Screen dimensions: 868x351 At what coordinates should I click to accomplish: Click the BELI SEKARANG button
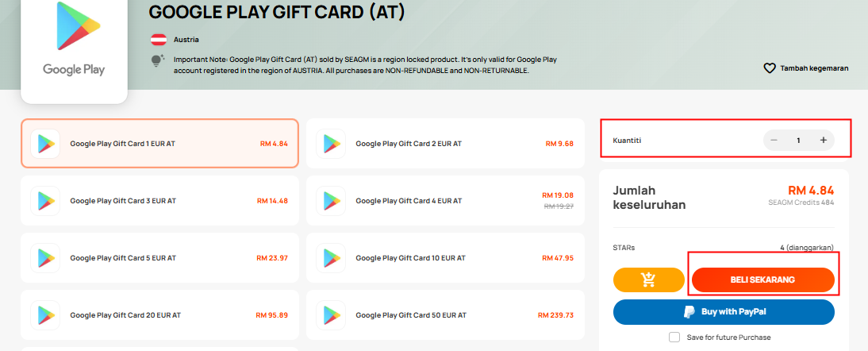click(x=762, y=280)
